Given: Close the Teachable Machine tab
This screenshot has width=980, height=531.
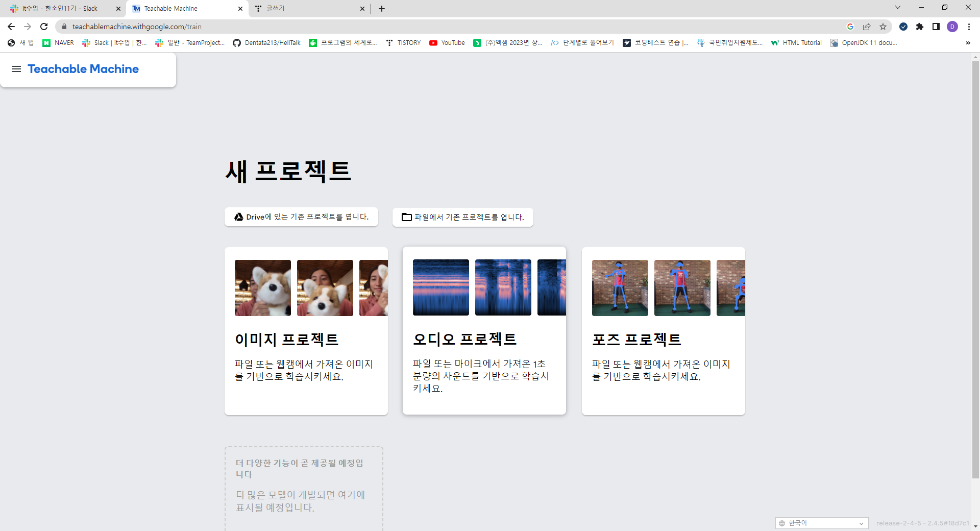Looking at the screenshot, I should (240, 9).
